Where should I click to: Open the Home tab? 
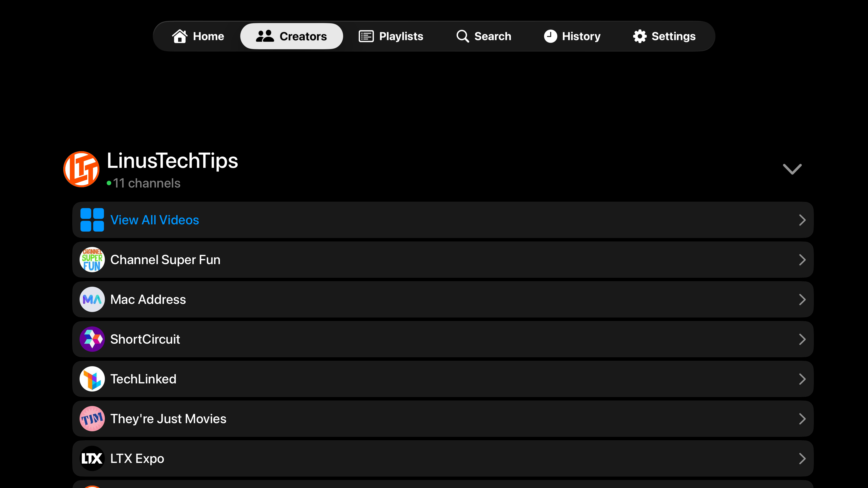pos(198,36)
